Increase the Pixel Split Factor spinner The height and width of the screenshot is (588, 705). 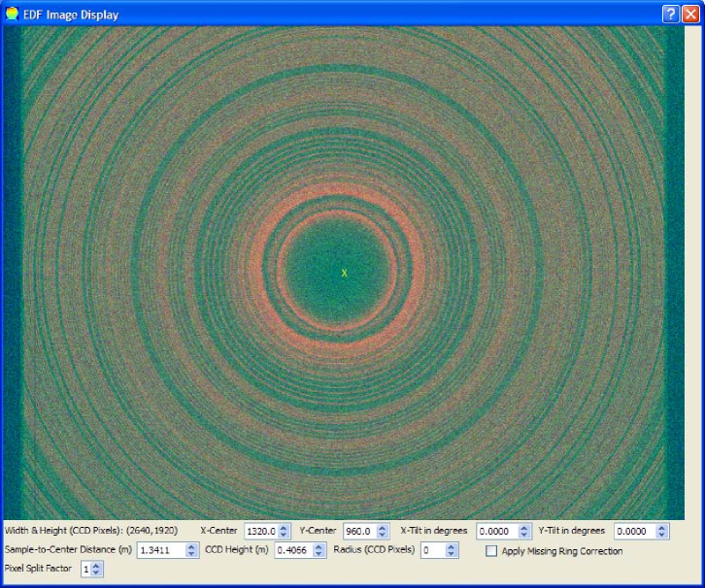[x=96, y=566]
